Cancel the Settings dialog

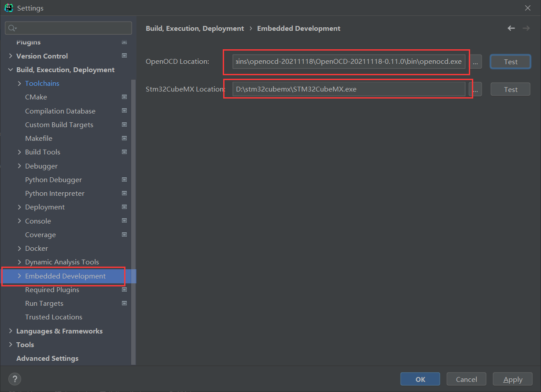(467, 379)
